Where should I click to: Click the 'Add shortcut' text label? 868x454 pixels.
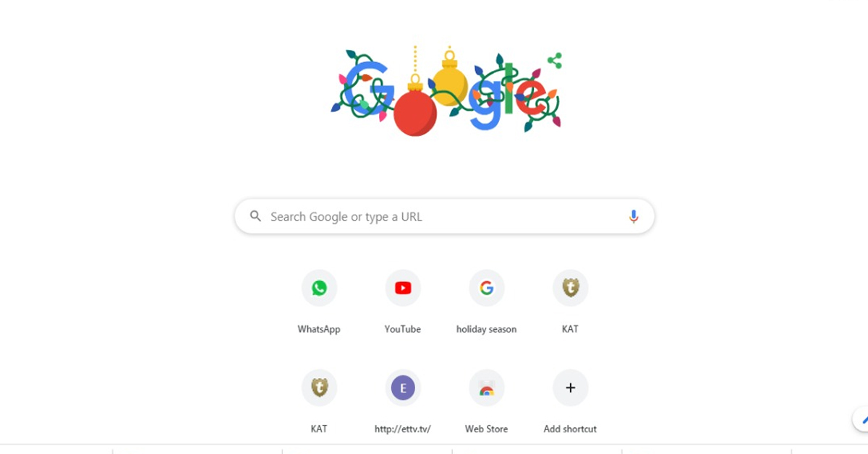[x=571, y=429]
